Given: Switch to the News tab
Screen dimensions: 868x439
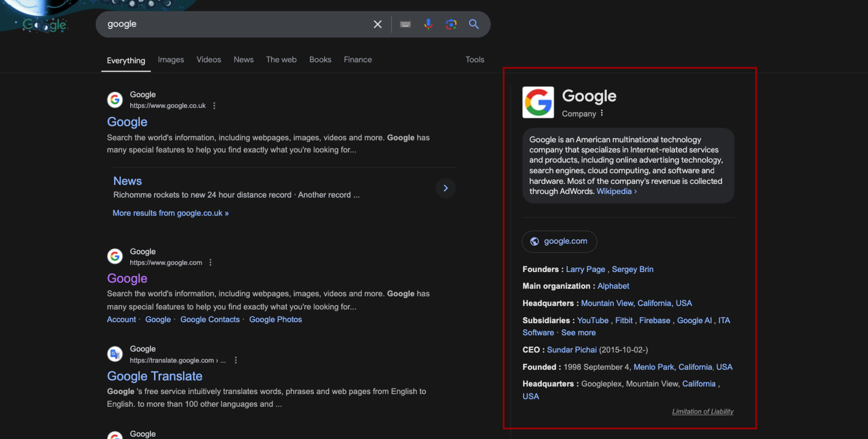Looking at the screenshot, I should pyautogui.click(x=243, y=60).
